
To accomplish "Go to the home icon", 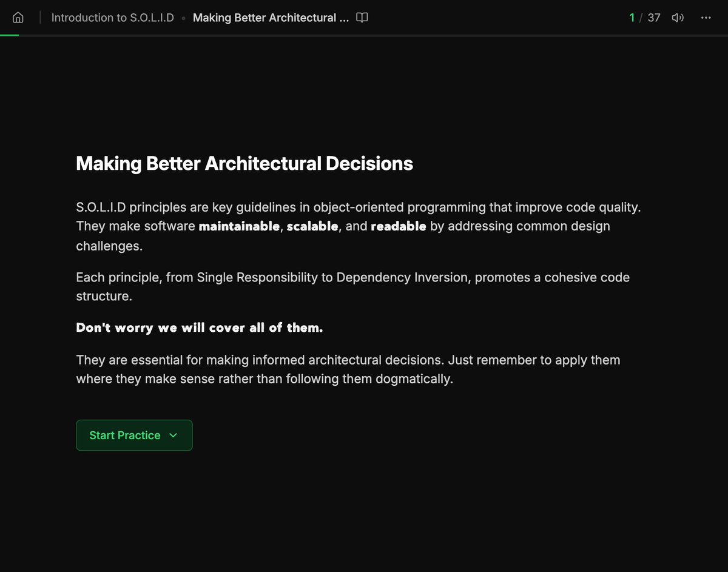I will click(x=18, y=18).
